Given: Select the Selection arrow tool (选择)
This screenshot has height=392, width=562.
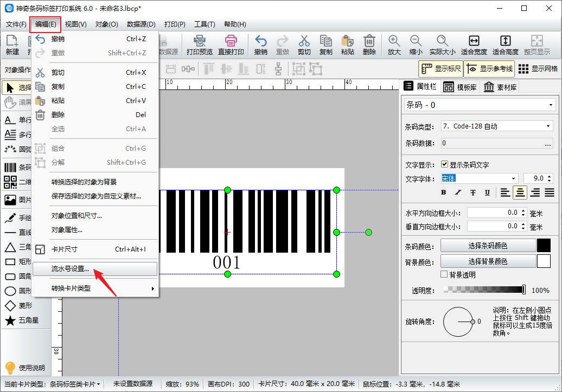Looking at the screenshot, I should point(17,87).
